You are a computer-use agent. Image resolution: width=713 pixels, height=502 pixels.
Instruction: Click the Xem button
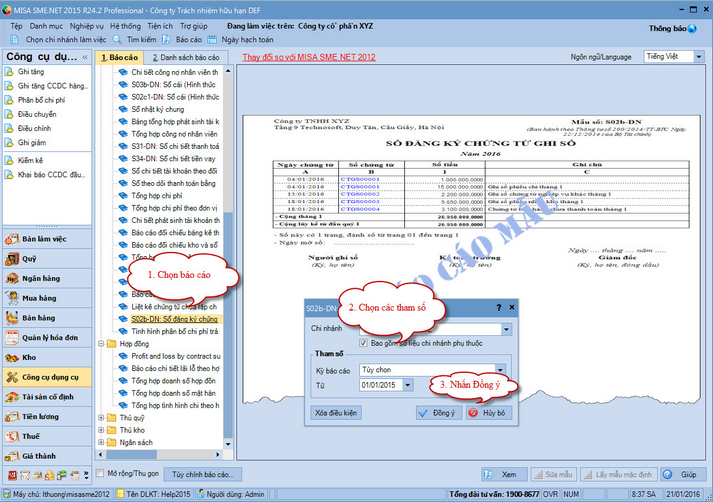[x=504, y=474]
